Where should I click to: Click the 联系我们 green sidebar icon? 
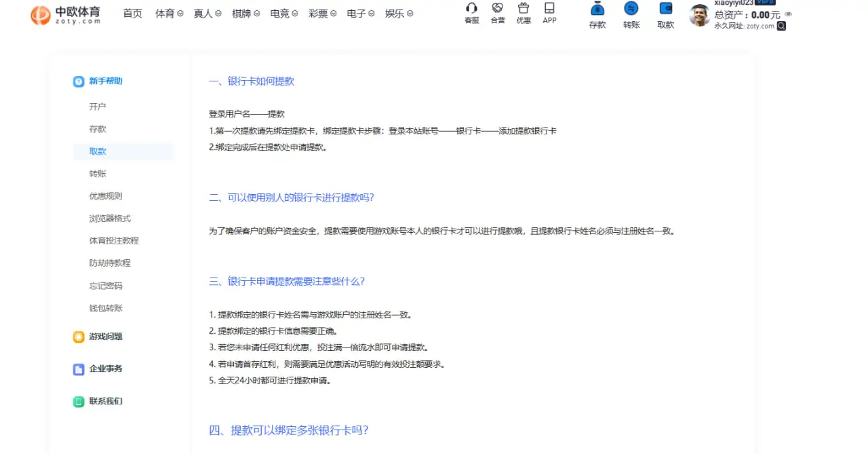79,401
